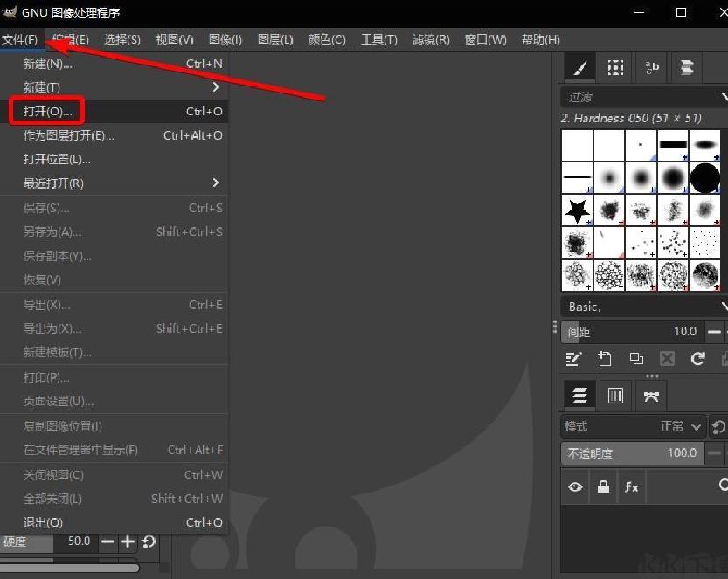
Task: Reset 硬度 to its default value
Action: (149, 541)
